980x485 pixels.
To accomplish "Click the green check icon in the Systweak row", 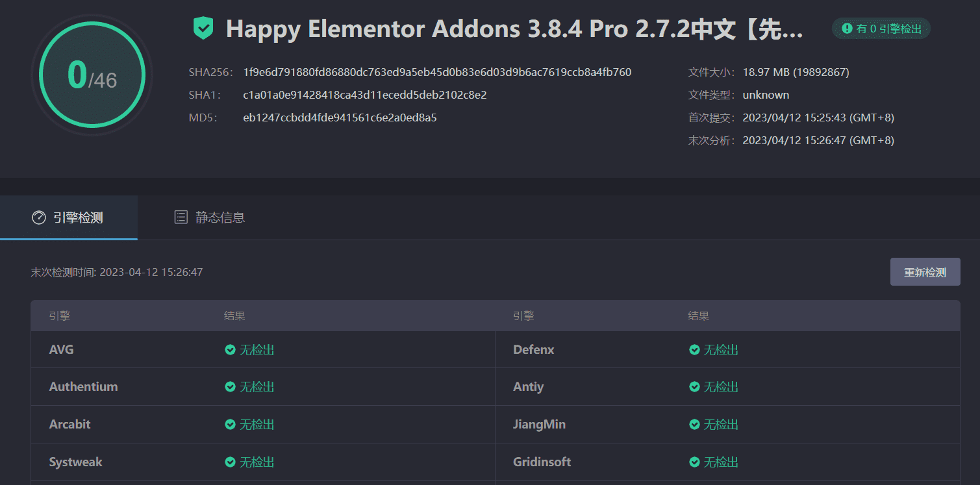I will tap(230, 462).
